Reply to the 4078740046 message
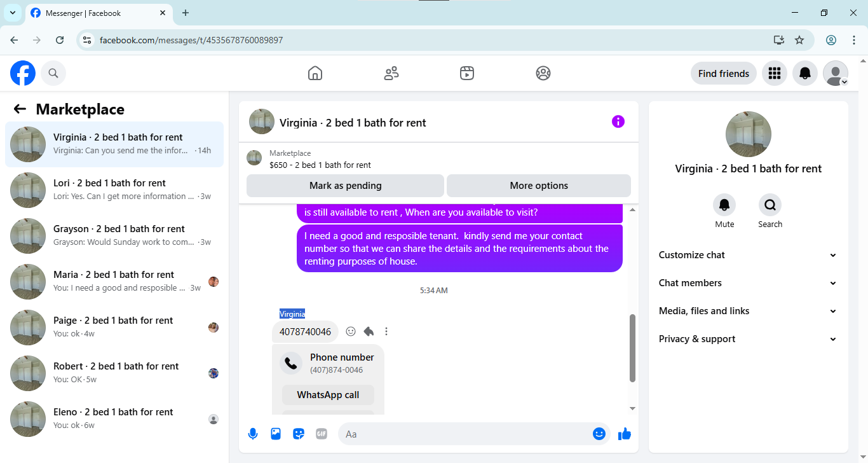The width and height of the screenshot is (868, 463). [369, 331]
